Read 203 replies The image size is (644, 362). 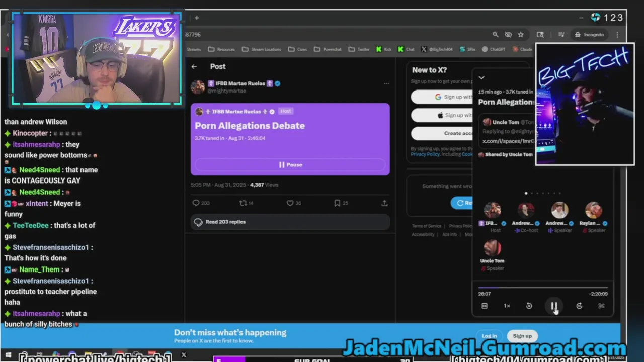tap(290, 222)
